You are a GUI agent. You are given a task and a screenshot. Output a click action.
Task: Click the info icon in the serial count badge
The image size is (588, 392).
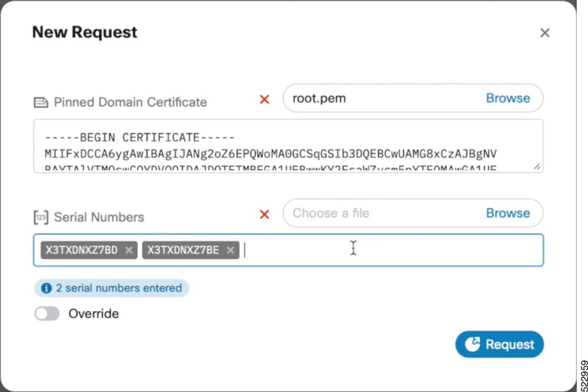pos(46,288)
